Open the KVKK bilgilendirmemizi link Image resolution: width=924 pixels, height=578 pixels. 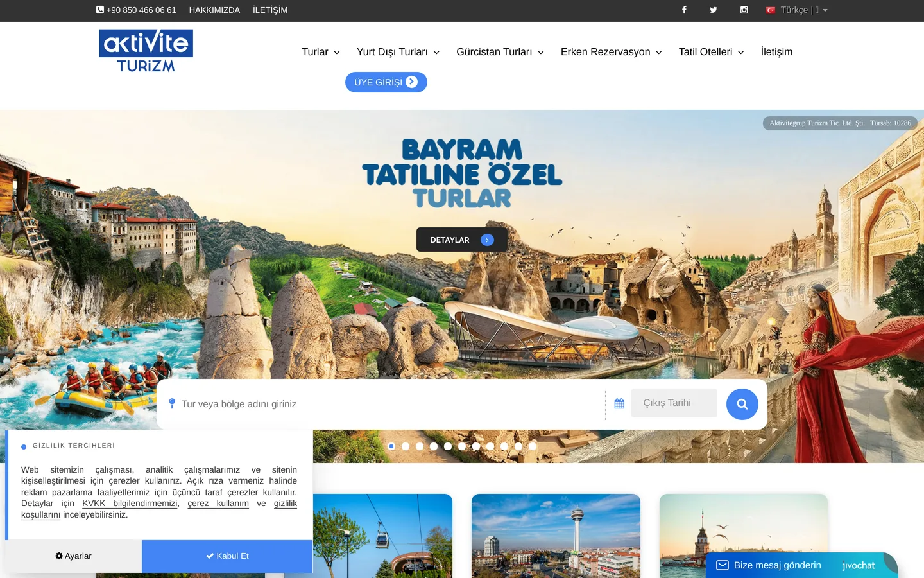(x=130, y=504)
